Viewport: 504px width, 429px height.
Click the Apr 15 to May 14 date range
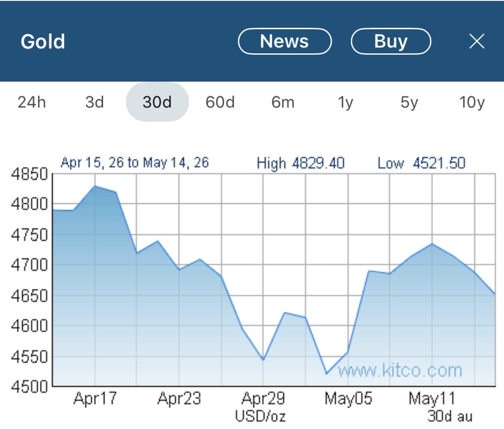pos(135,163)
